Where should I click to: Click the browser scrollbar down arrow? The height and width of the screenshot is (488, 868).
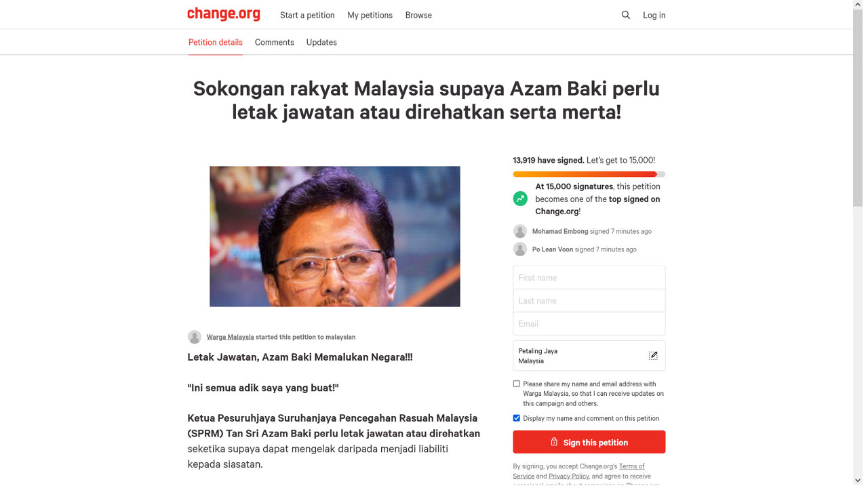point(858,481)
